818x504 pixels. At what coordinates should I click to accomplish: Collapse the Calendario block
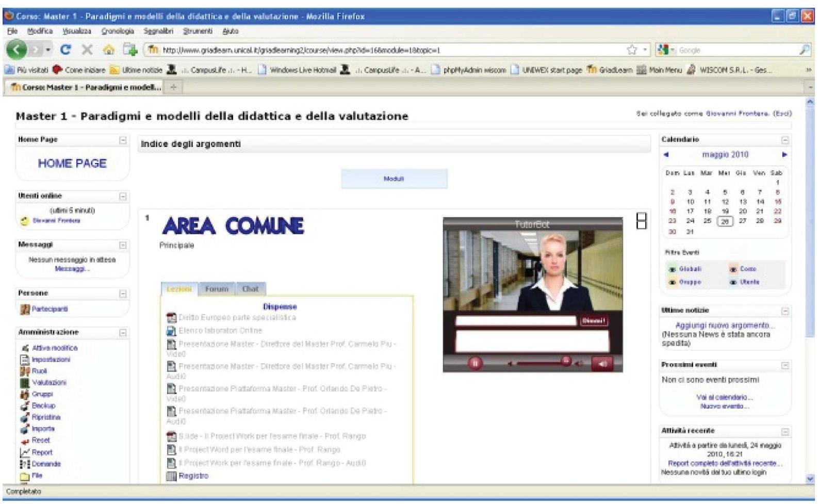pos(784,140)
